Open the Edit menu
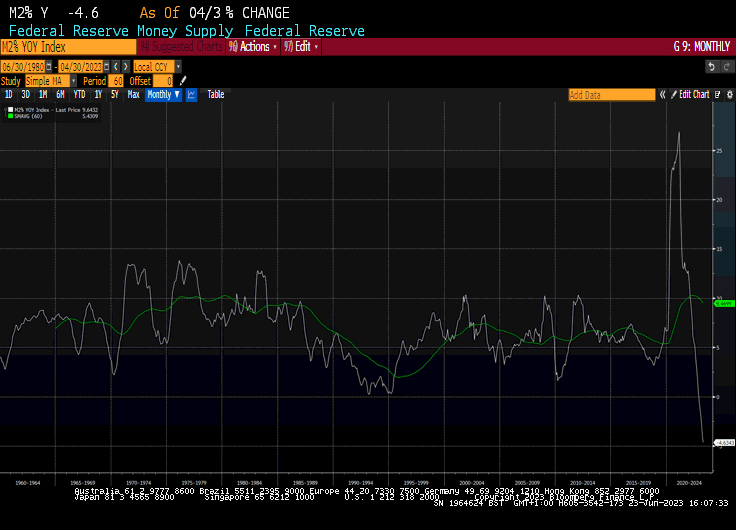This screenshot has height=530, width=736. pyautogui.click(x=302, y=46)
